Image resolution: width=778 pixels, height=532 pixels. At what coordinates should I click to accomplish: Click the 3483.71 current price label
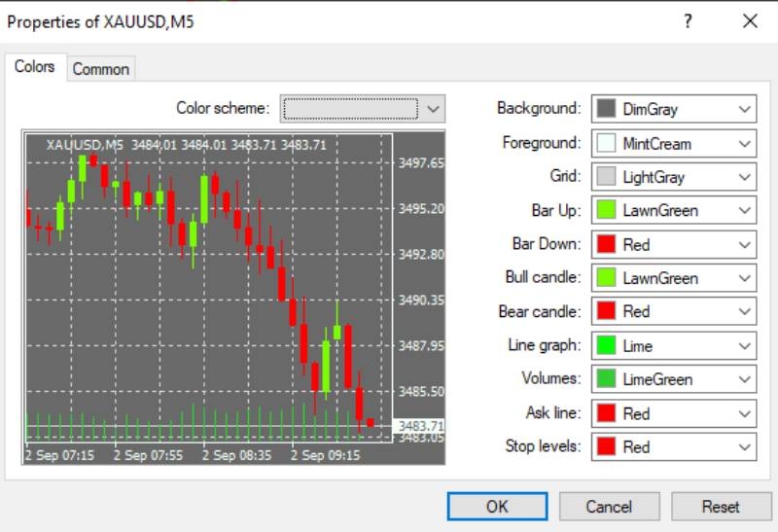420,426
